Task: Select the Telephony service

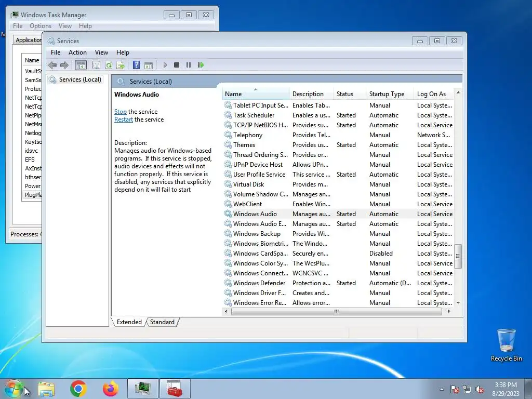Action: tap(338, 135)
